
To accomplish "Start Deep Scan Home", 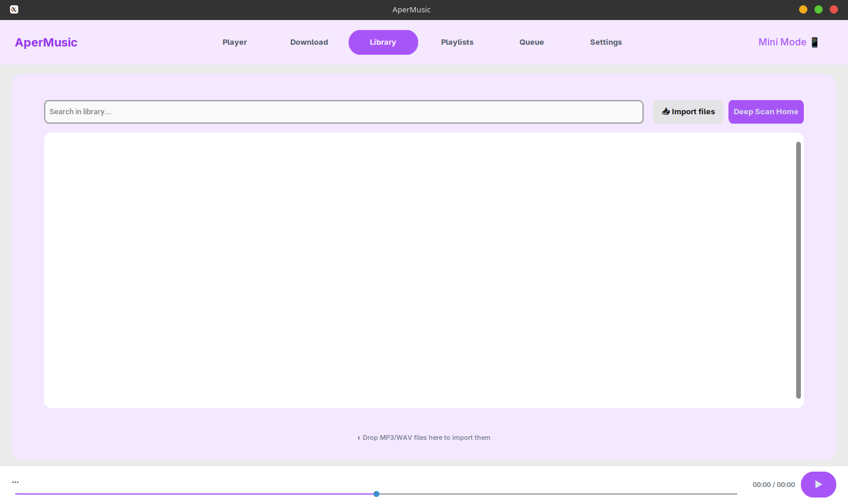I will 766,112.
